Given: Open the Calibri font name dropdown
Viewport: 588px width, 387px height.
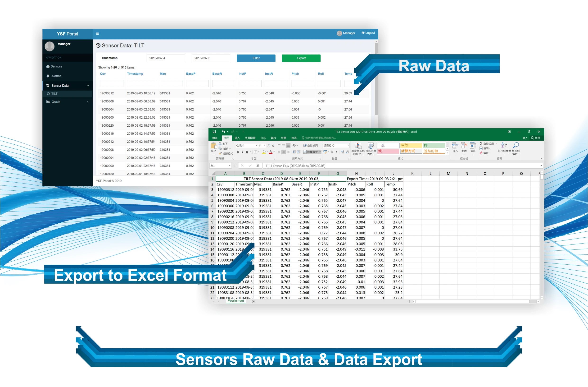Looking at the screenshot, I should tap(256, 145).
